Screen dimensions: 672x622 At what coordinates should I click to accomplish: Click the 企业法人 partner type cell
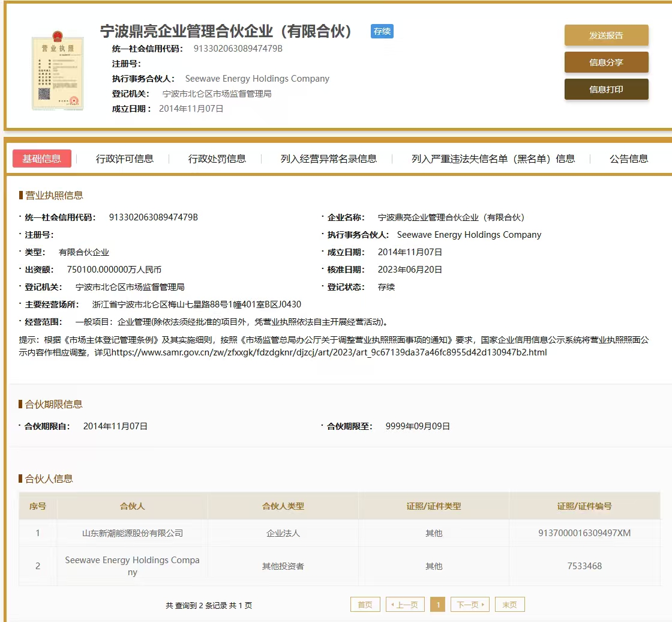(x=283, y=533)
